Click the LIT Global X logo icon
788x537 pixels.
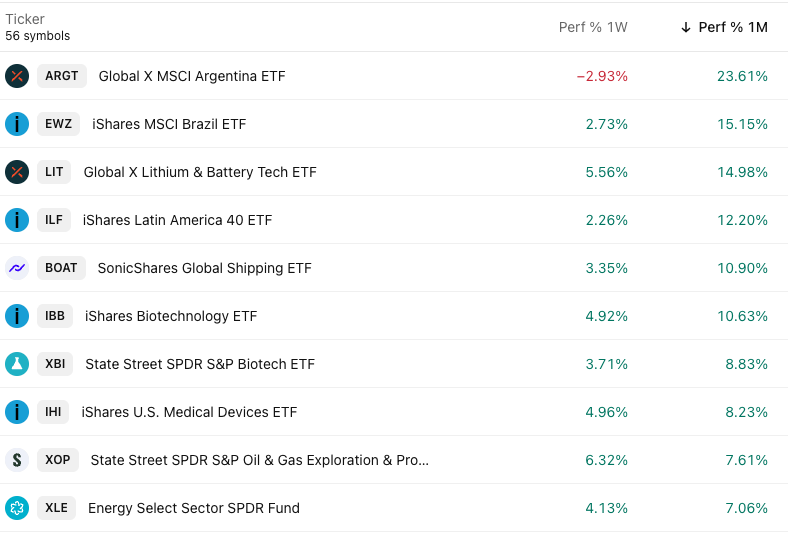[17, 172]
